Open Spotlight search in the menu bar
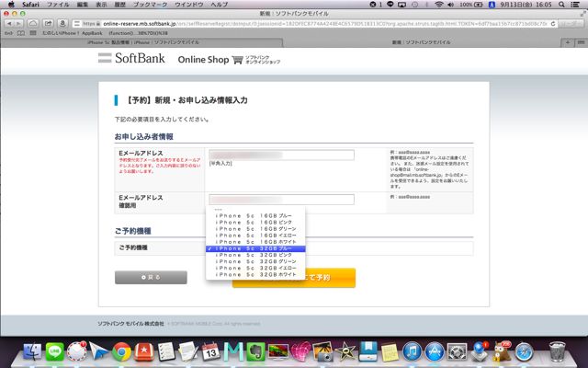Viewport: 588px width, 368px height. 561,5
